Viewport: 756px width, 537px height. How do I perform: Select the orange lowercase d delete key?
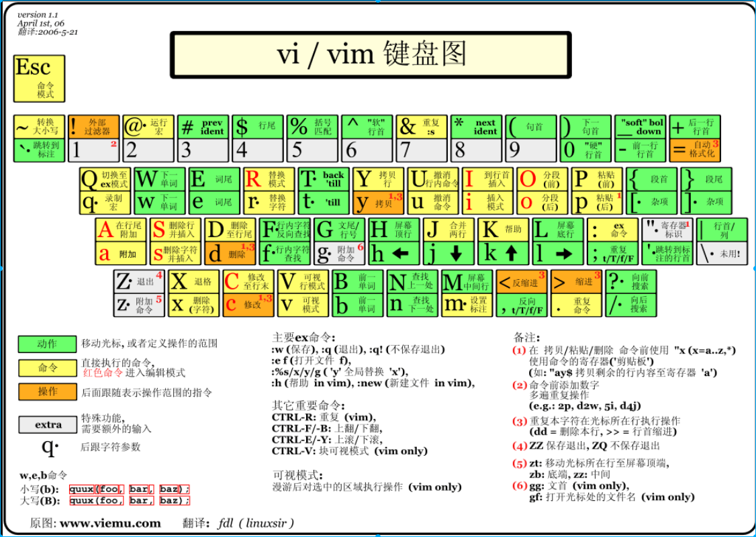(x=230, y=253)
